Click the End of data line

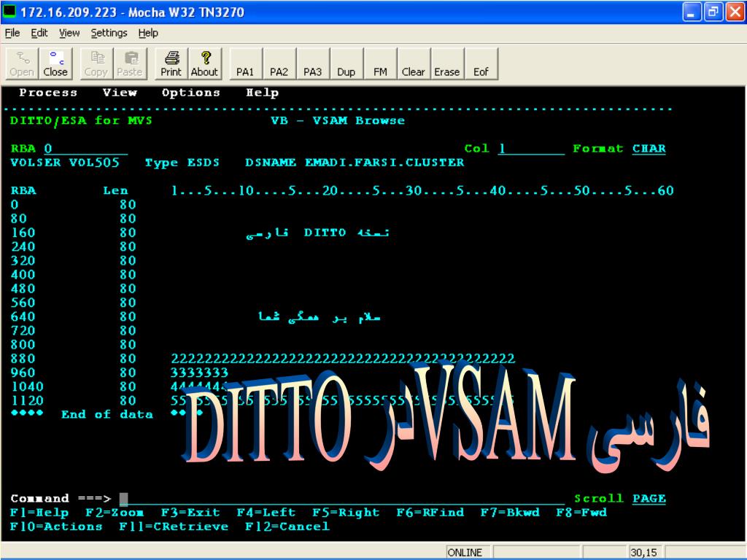click(107, 414)
